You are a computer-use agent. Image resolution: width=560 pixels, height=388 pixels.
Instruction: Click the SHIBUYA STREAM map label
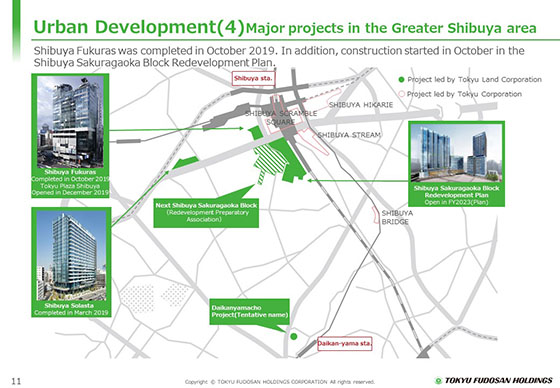click(349, 135)
